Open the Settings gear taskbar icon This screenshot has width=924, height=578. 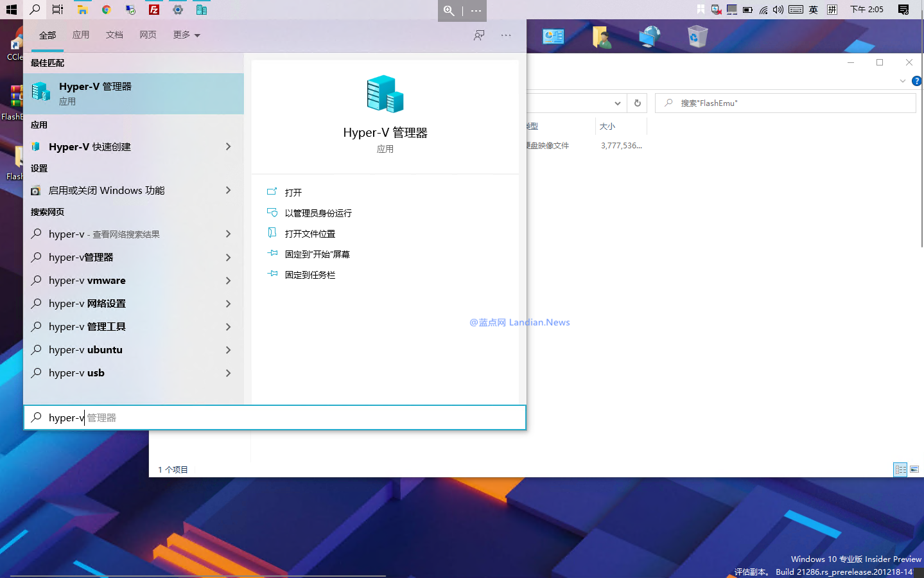178,10
